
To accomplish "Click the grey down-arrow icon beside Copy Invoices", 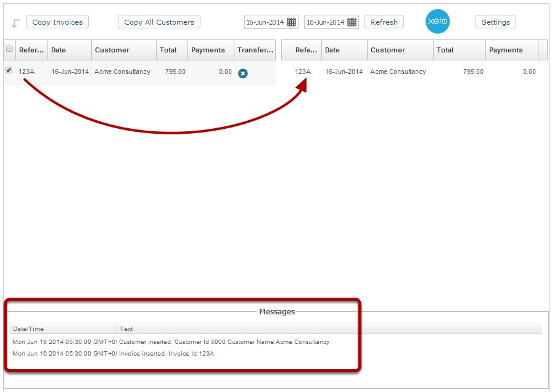I will coord(15,23).
